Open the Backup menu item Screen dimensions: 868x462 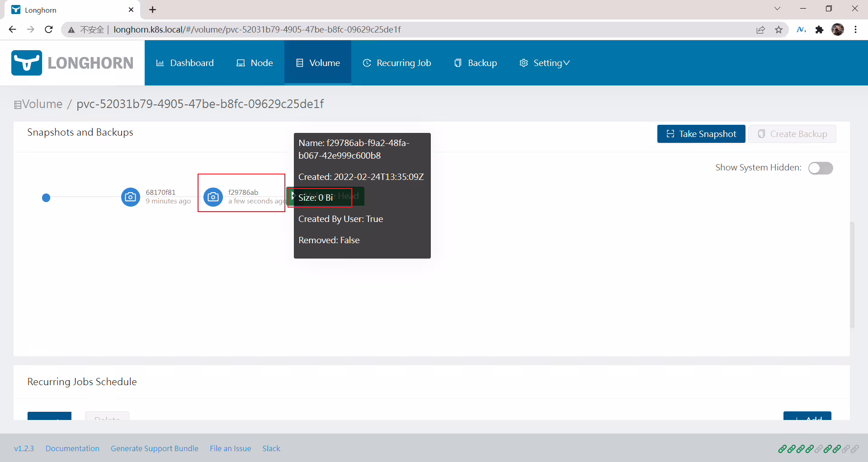click(476, 63)
